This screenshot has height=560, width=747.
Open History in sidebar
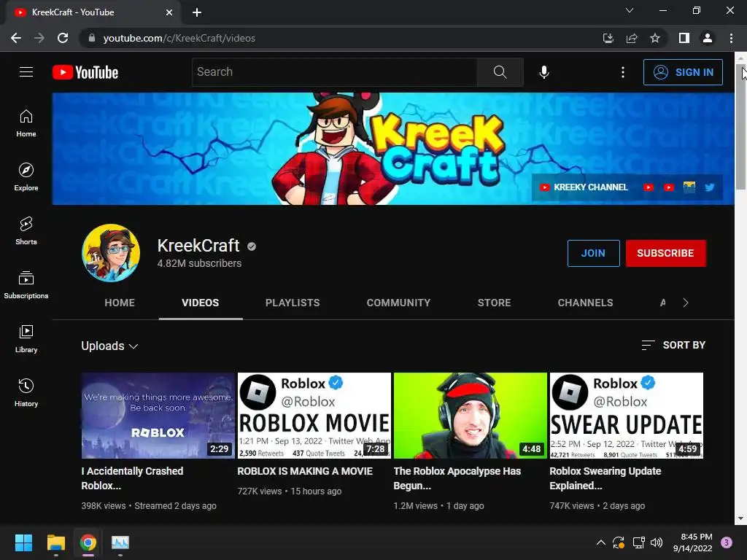click(26, 393)
